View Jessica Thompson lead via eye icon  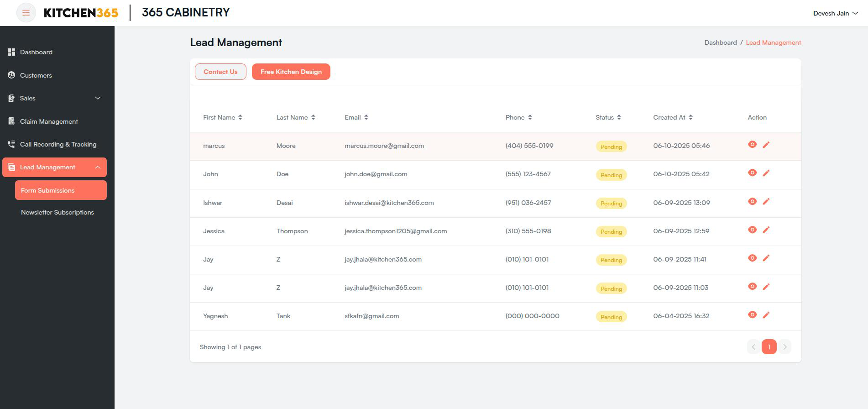pos(753,230)
